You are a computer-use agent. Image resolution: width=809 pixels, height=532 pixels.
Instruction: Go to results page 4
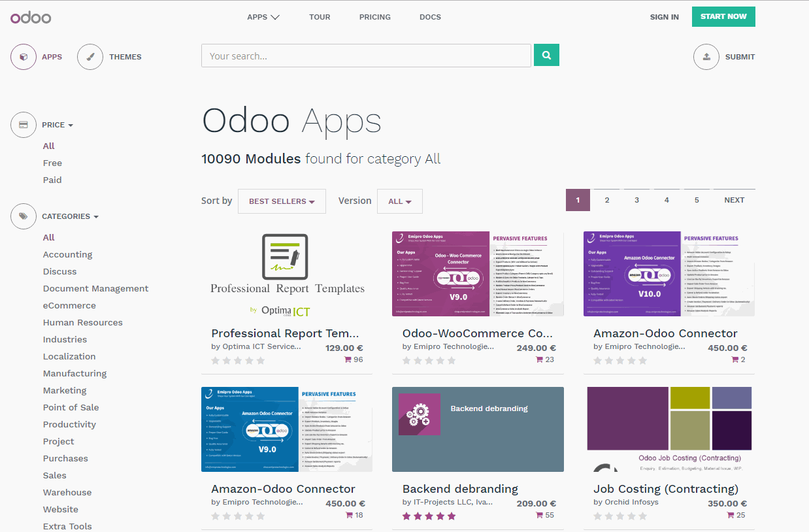point(667,200)
